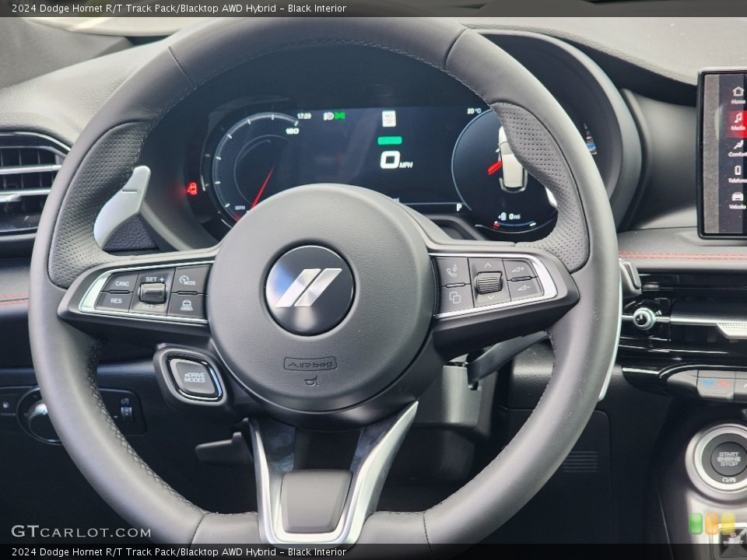Tap the CANC cruise cancel button
The width and height of the screenshot is (747, 560).
click(x=121, y=283)
